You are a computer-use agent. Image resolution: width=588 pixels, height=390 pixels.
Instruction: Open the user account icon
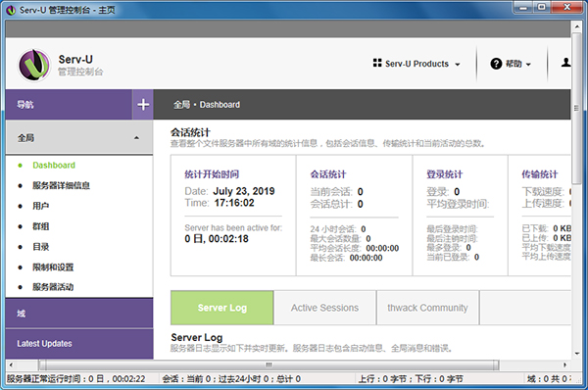(x=565, y=63)
